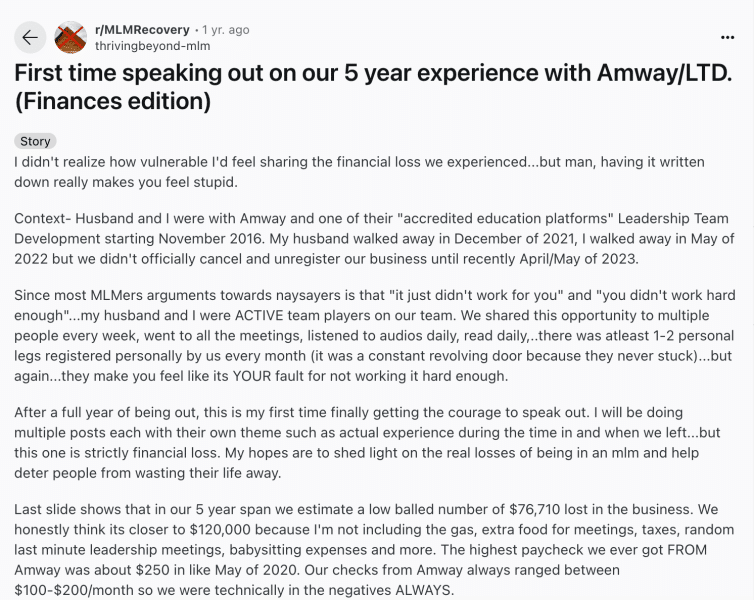Click the post title about Amway/LTD experience
The height and width of the screenshot is (600, 754).
(x=373, y=87)
